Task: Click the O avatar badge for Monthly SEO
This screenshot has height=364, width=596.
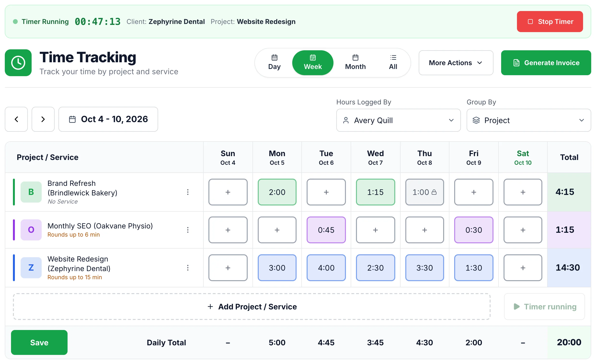Action: click(x=31, y=230)
